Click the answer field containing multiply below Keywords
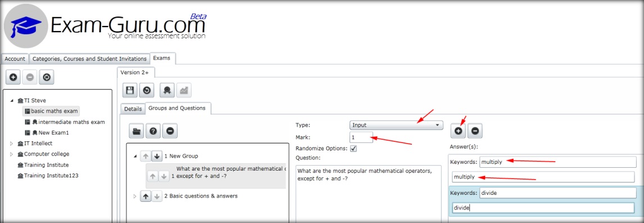This screenshot has width=644, height=223. [x=543, y=177]
